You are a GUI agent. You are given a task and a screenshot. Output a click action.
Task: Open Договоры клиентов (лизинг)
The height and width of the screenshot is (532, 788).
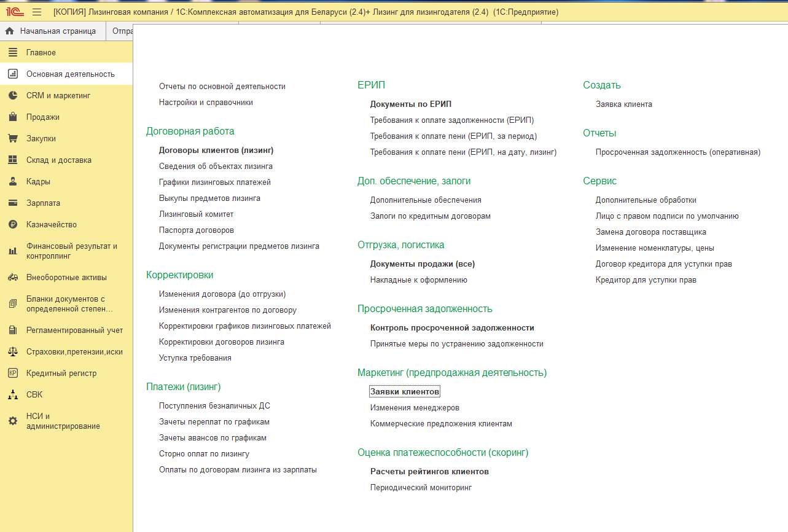[x=216, y=150]
